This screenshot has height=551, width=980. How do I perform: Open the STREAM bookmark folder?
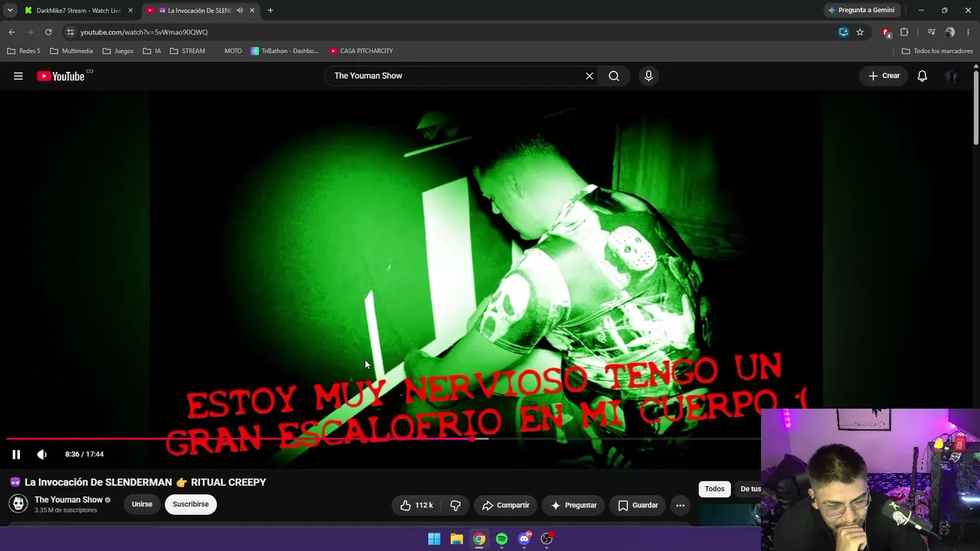click(188, 51)
